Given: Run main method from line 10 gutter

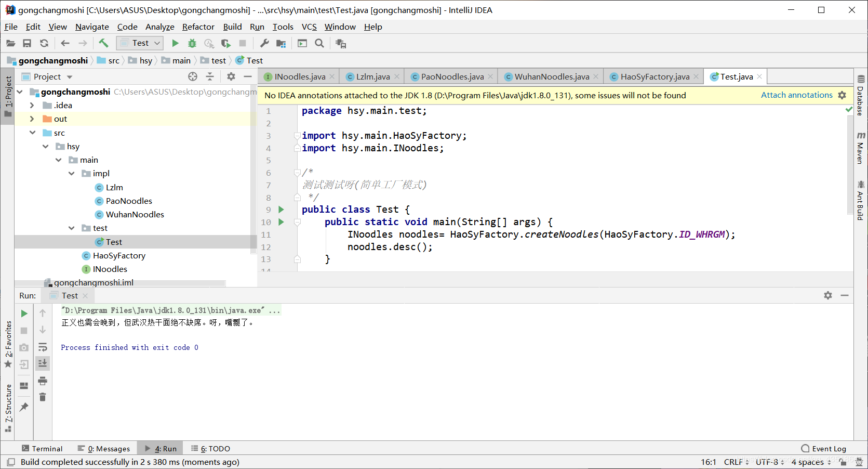Looking at the screenshot, I should 281,222.
